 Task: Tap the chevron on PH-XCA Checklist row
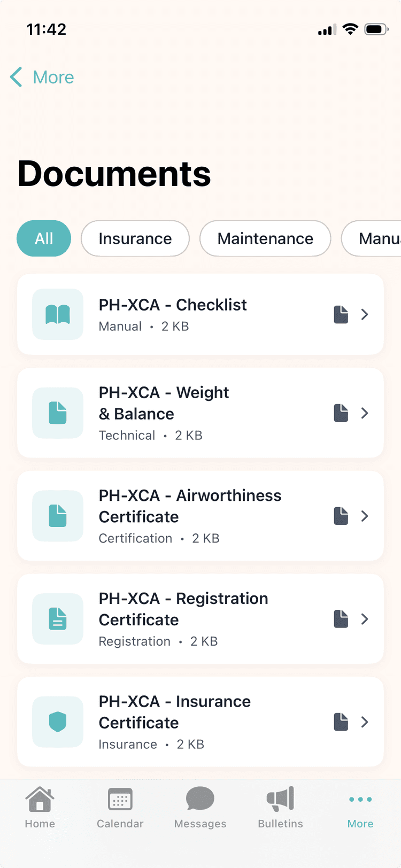click(x=365, y=314)
